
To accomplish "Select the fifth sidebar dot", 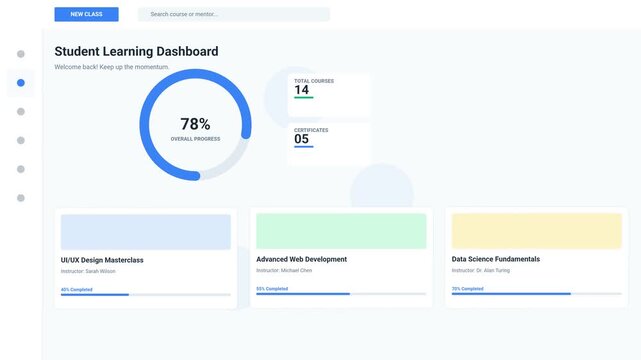I will click(20, 169).
